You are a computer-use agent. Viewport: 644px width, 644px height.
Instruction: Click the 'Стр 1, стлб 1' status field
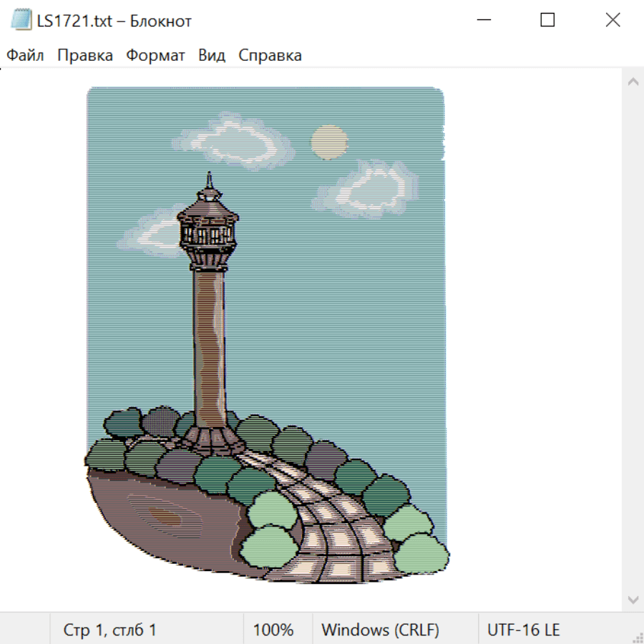click(x=109, y=630)
